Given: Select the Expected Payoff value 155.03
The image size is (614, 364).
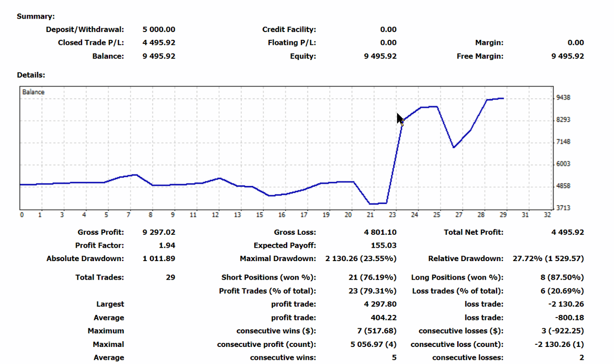Looking at the screenshot, I should tap(383, 246).
